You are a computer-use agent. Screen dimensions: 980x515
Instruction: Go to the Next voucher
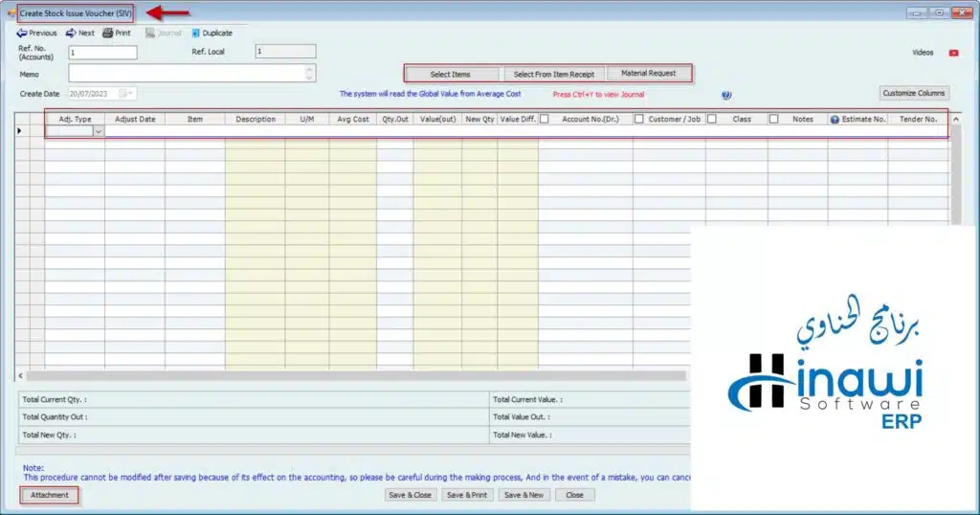coord(79,33)
